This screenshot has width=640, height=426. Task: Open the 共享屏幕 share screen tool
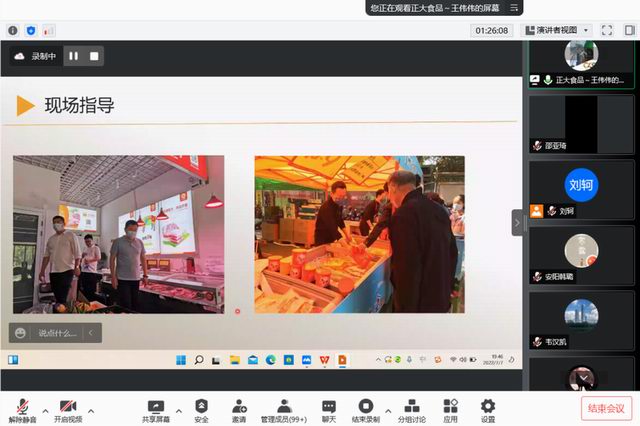(x=155, y=409)
